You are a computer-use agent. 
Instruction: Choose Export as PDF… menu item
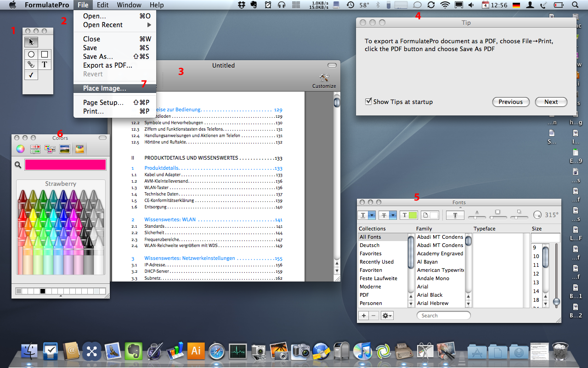pos(107,65)
